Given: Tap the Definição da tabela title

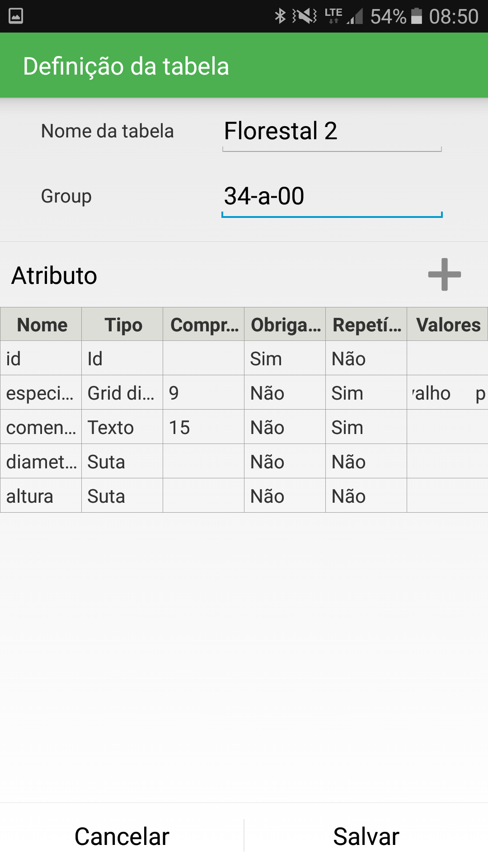Looking at the screenshot, I should (x=126, y=66).
